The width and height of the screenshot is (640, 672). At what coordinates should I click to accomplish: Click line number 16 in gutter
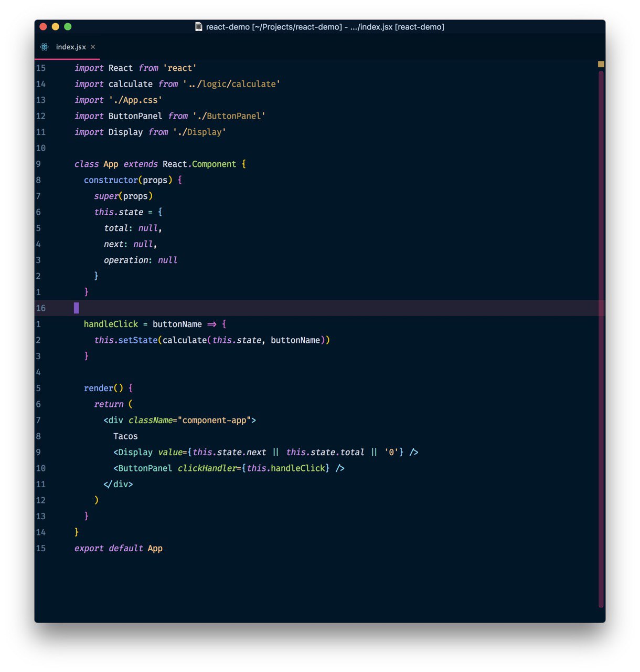click(41, 308)
